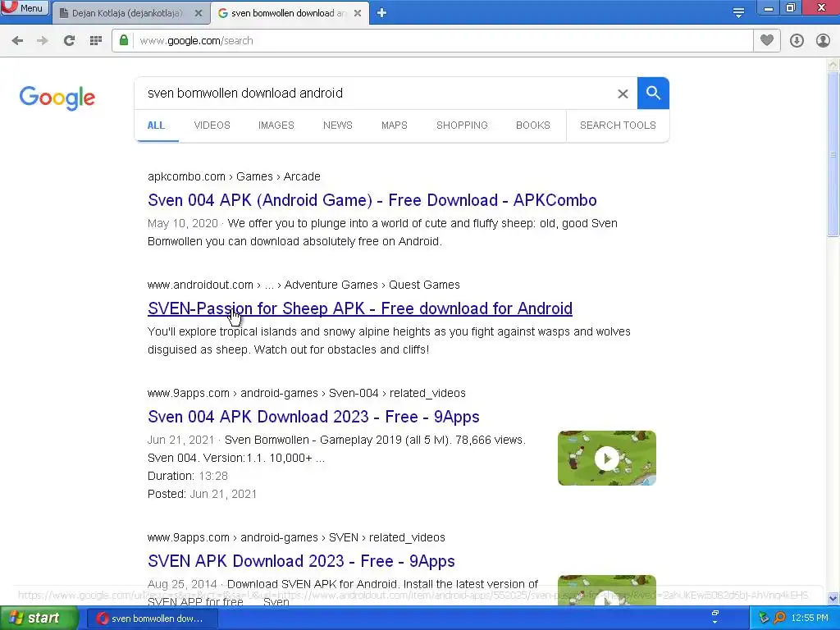Go back with the back arrow

pyautogui.click(x=17, y=41)
